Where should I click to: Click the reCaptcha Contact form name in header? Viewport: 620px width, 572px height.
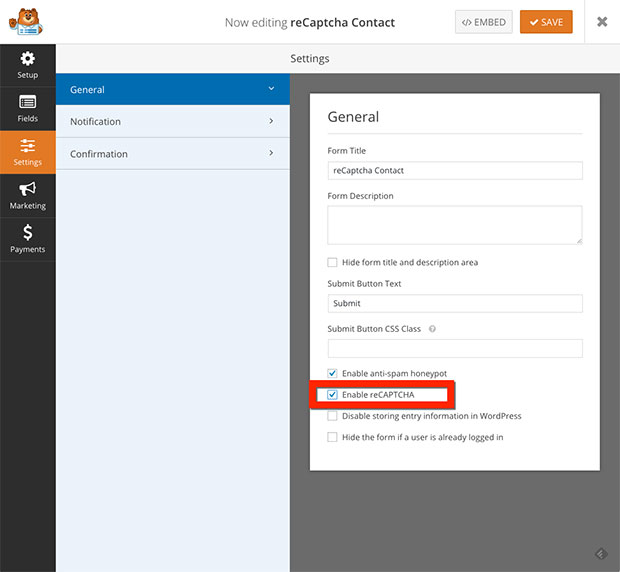point(342,23)
